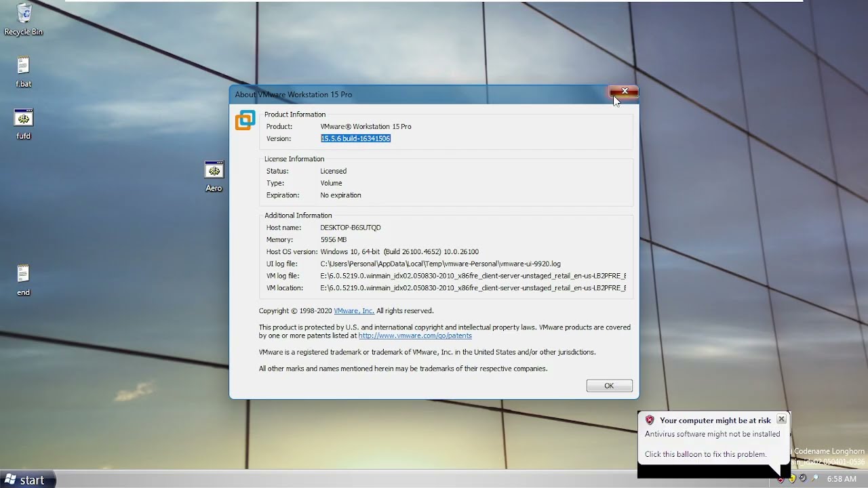
Task: Click the VM log file path
Action: point(473,276)
